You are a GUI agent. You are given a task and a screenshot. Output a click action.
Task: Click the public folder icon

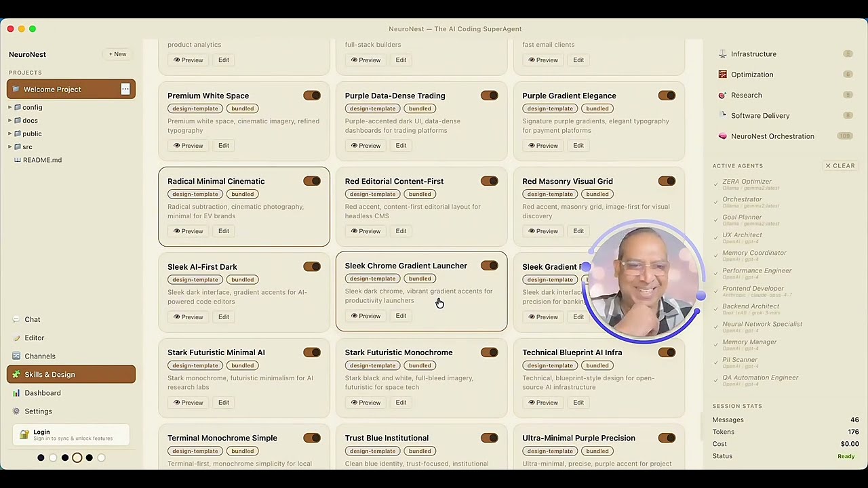(x=18, y=134)
